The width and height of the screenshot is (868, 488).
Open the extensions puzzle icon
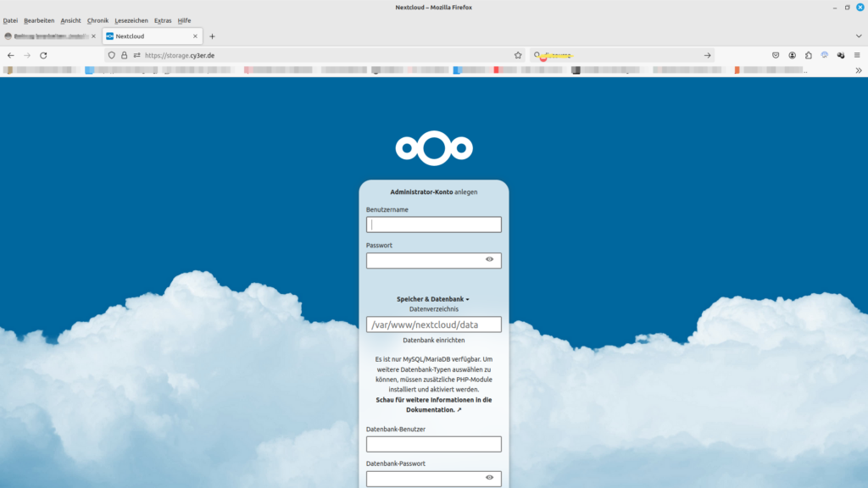point(808,55)
